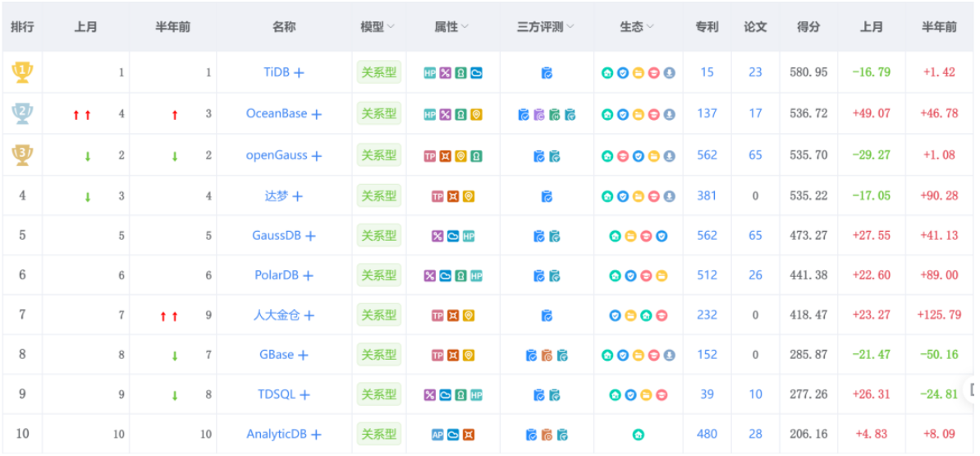Click the +49.07 monthly change value

tap(872, 113)
